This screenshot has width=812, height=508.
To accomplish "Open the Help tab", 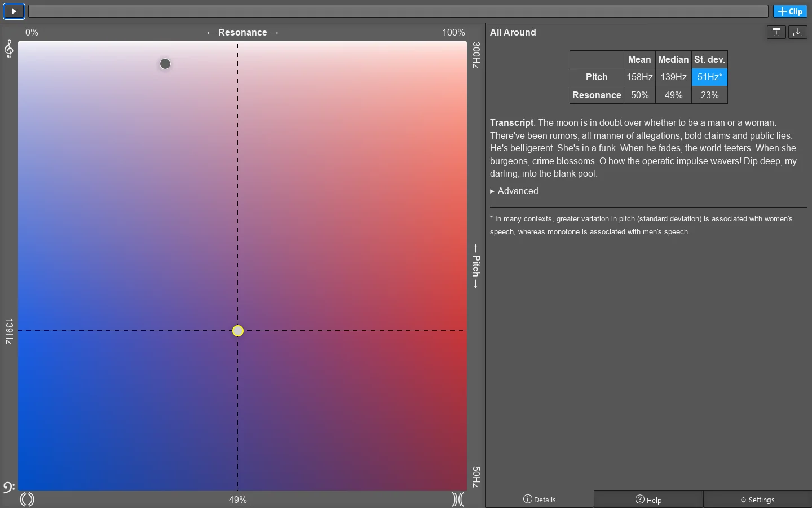I will tap(648, 500).
